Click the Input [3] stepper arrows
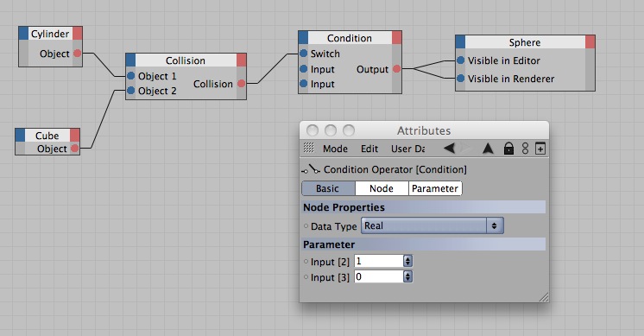The height and width of the screenshot is (336, 644). [407, 276]
